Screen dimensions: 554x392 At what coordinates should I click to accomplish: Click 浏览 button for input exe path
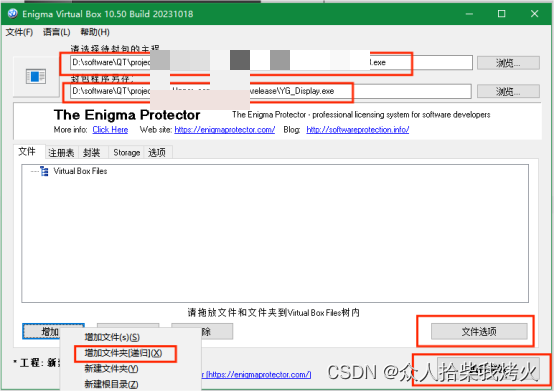508,63
